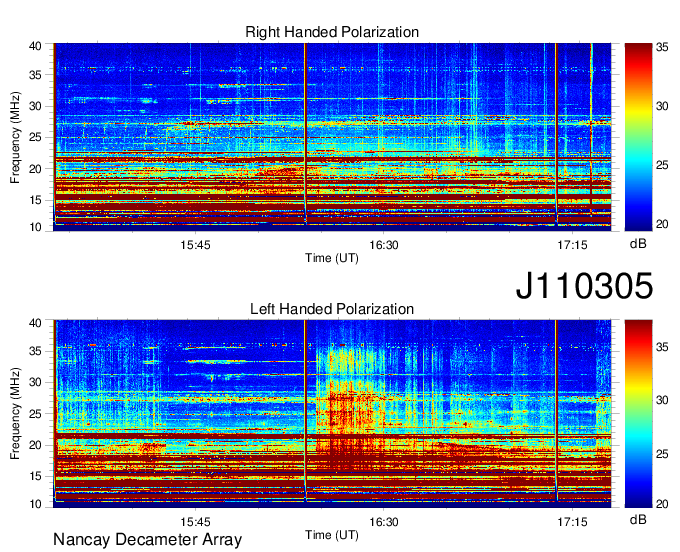Click the 25 MHz tick on Left Handed plot
Screen dimensions: 680x552
point(35,414)
